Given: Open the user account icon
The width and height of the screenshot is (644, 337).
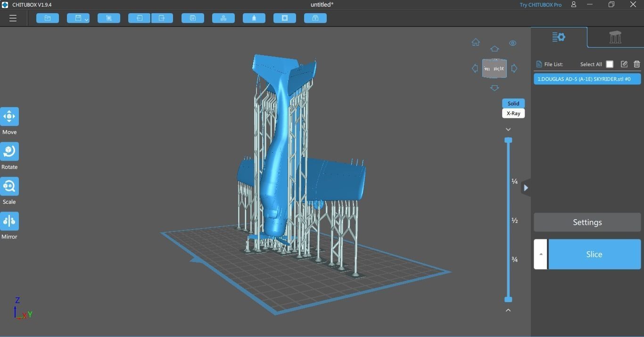Looking at the screenshot, I should tap(574, 4).
